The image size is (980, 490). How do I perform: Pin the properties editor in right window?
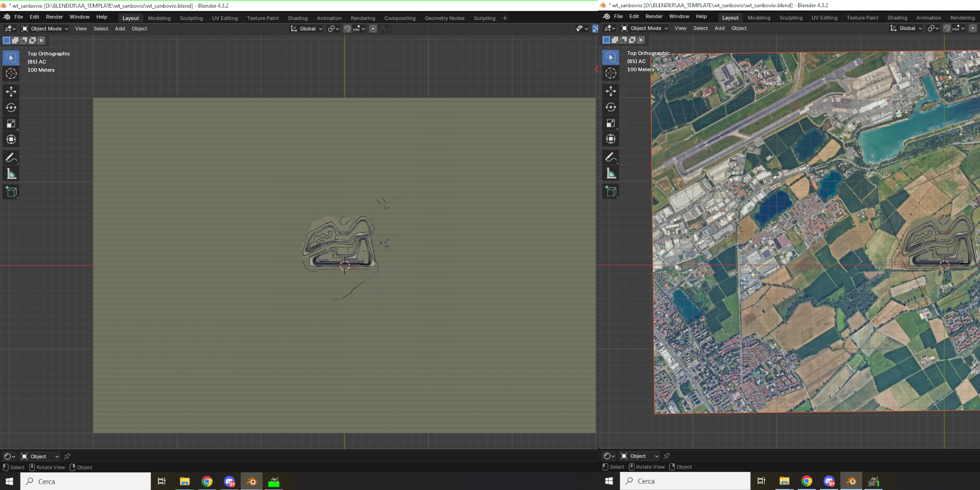click(x=667, y=456)
